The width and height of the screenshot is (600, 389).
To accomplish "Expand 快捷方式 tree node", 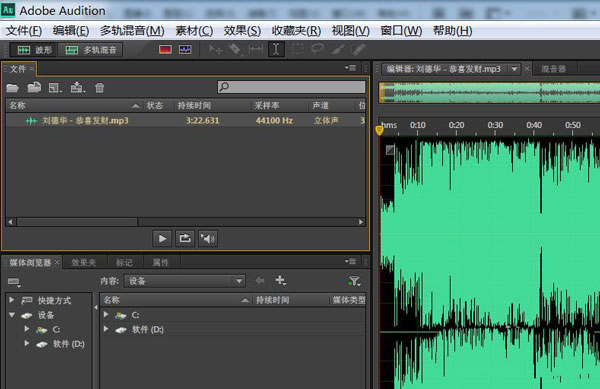I will coord(12,300).
